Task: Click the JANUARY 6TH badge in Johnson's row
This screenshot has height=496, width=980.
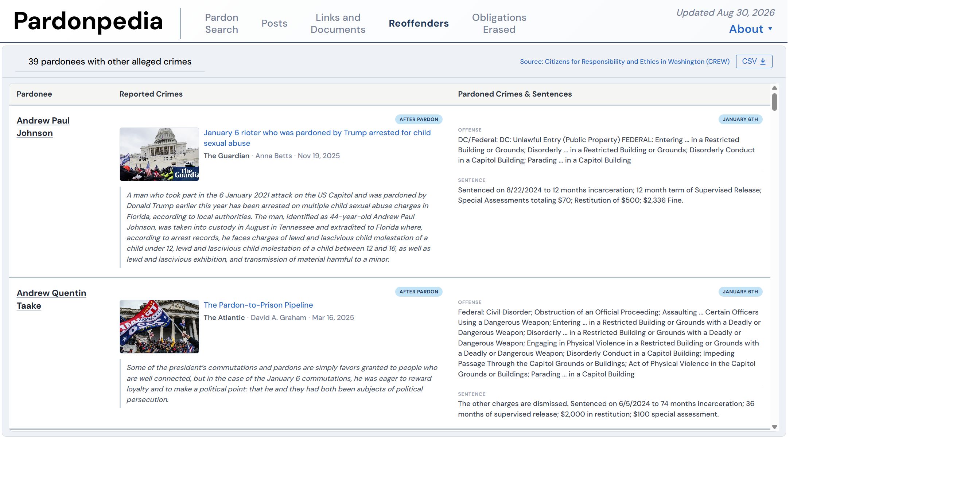Action: tap(740, 120)
